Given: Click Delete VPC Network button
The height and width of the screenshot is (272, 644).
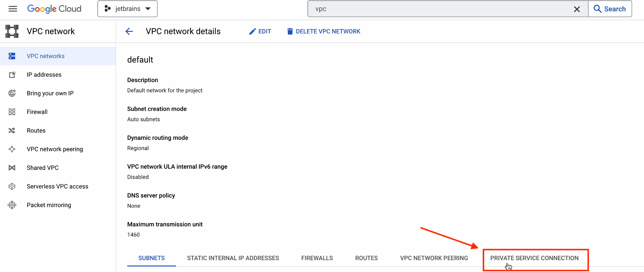Looking at the screenshot, I should 324,31.
